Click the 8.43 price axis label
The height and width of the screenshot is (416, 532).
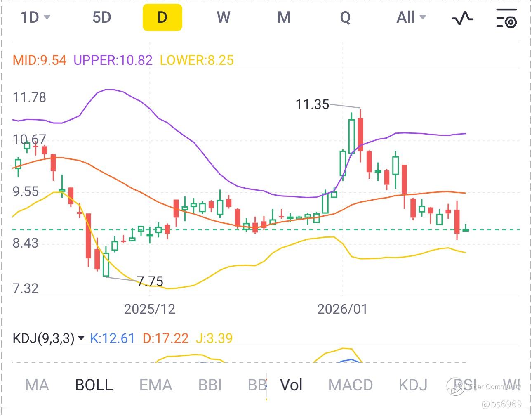pyautogui.click(x=26, y=243)
